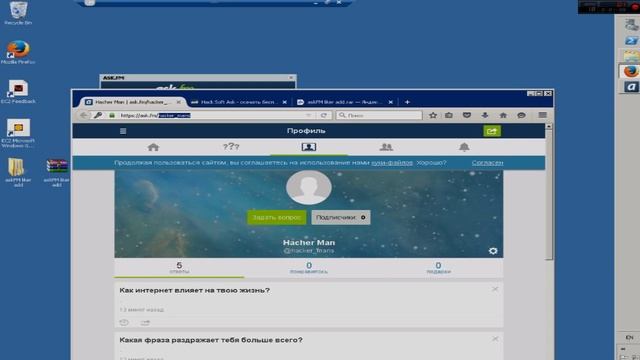Open the chat bubble icon in the Firefox toolbar
The height and width of the screenshot is (360, 640).
pyautogui.click(x=521, y=116)
